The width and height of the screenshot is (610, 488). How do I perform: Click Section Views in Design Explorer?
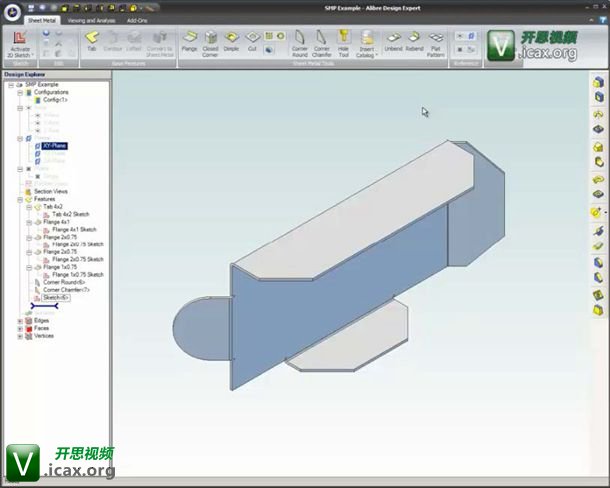51,191
